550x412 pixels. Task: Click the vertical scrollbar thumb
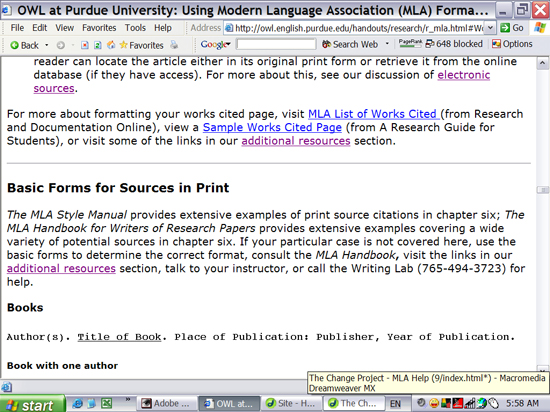543,190
